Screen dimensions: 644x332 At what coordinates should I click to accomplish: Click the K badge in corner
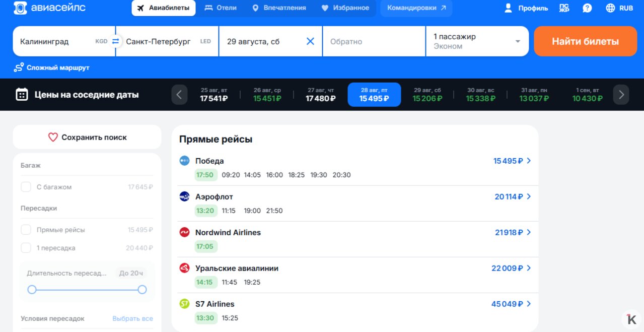pyautogui.click(x=631, y=319)
